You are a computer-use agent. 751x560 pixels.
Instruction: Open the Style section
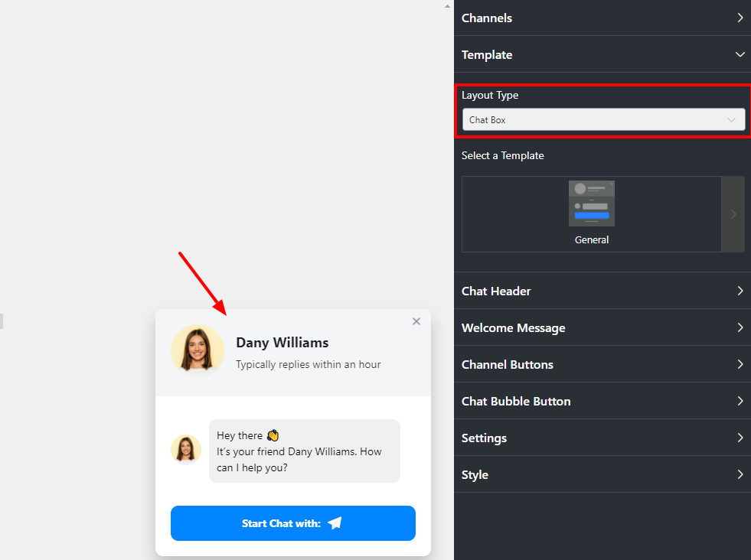602,474
